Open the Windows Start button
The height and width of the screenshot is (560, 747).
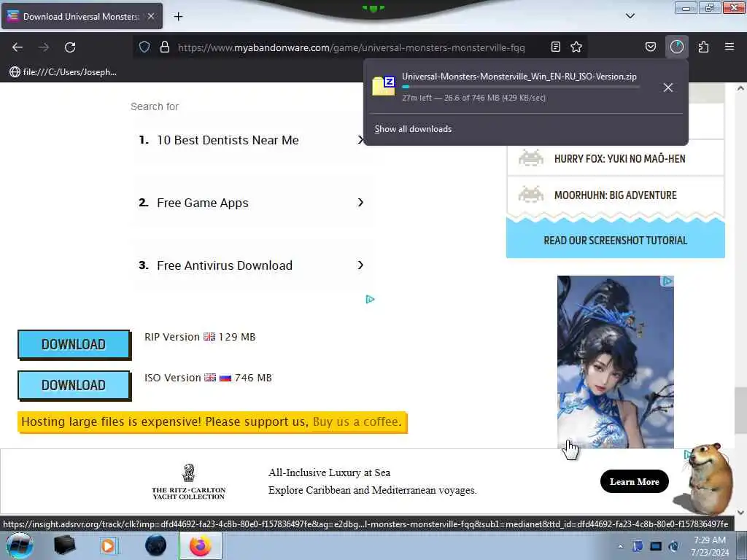coord(20,545)
